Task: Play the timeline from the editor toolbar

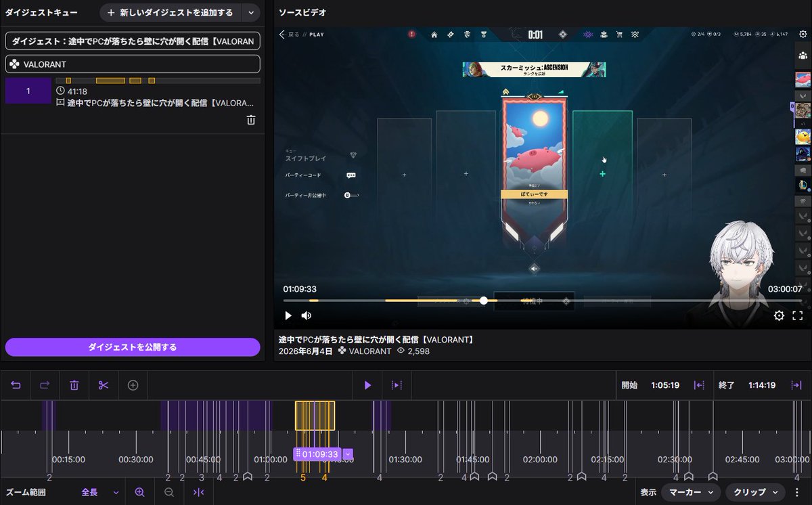Action: click(367, 385)
